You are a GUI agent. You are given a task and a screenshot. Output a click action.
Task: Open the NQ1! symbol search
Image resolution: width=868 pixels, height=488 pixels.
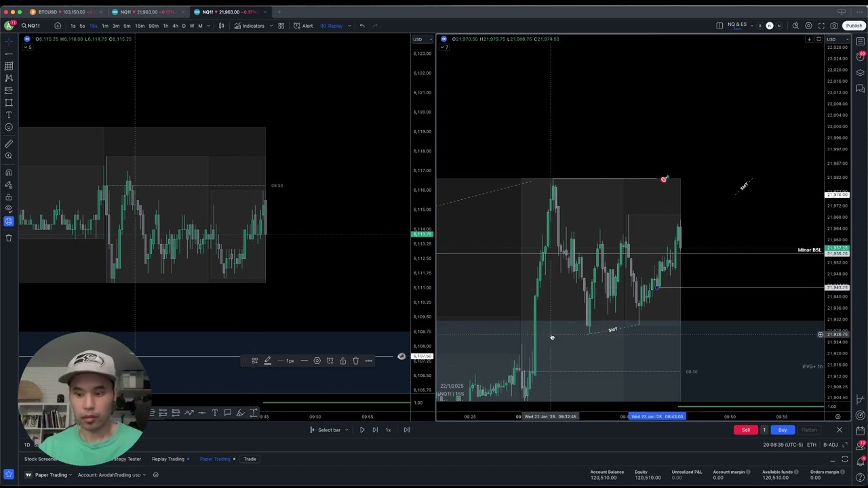tap(31, 26)
